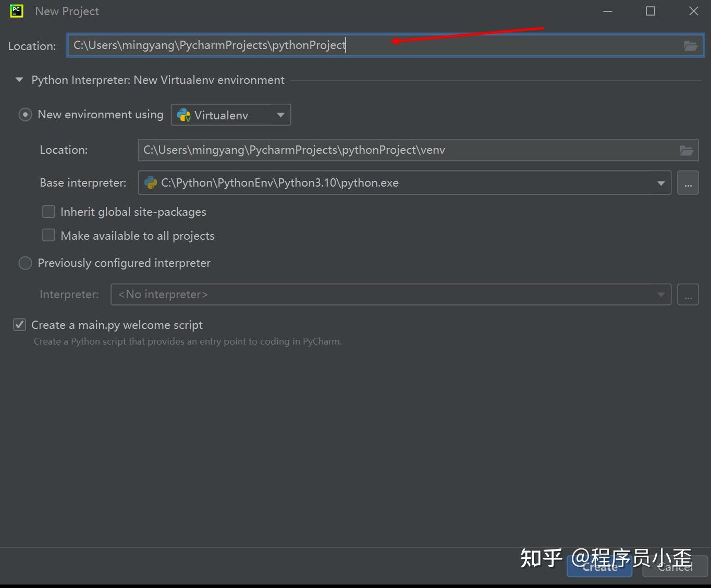Viewport: 711px width, 588px height.
Task: Click ellipsis button next to Interpreter field
Action: point(688,295)
